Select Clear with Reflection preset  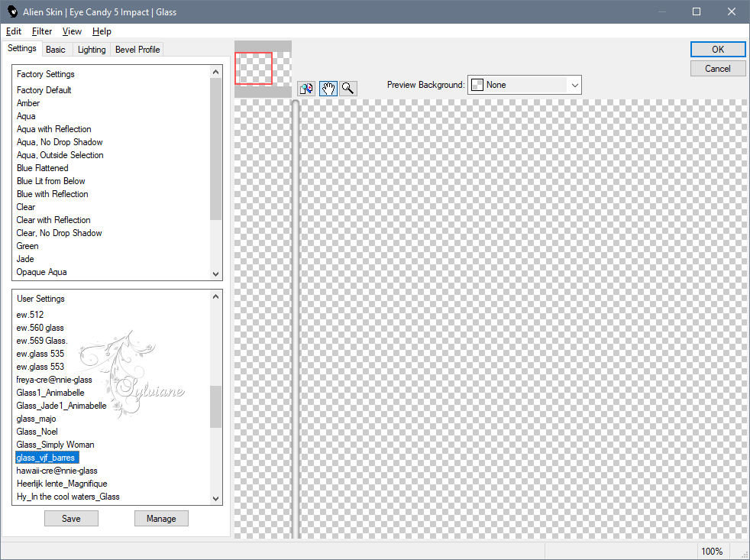(x=53, y=220)
